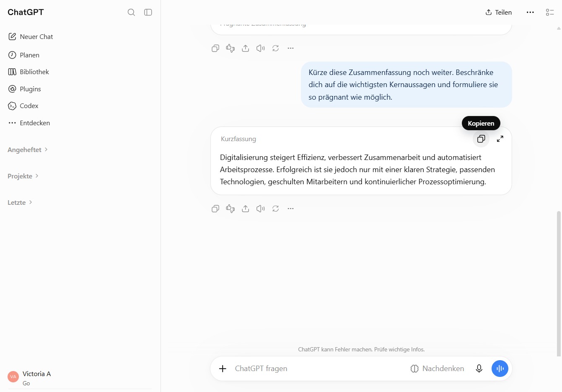
Task: Click thumbs feedback icon under Kurzfassung reply
Action: point(230,209)
